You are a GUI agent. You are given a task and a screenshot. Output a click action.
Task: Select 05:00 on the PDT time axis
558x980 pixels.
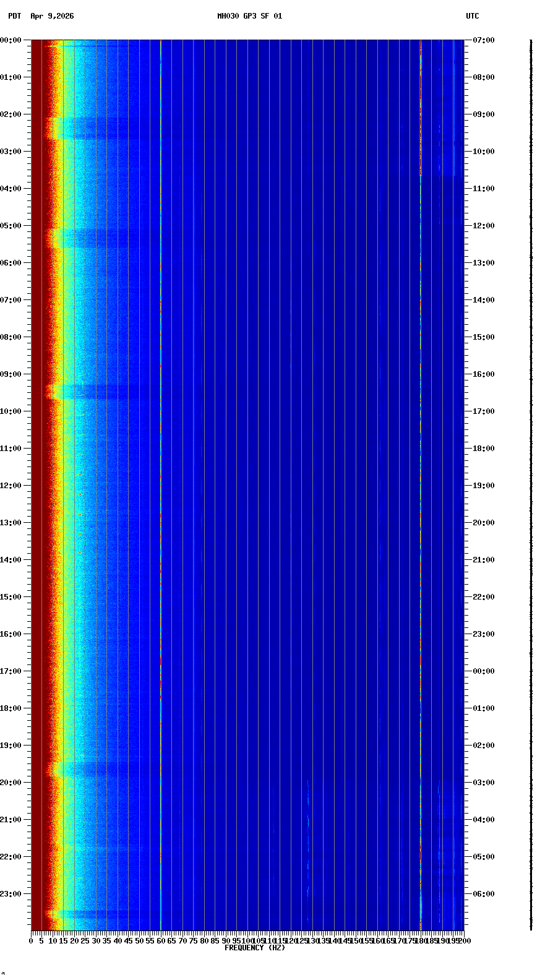(11, 226)
